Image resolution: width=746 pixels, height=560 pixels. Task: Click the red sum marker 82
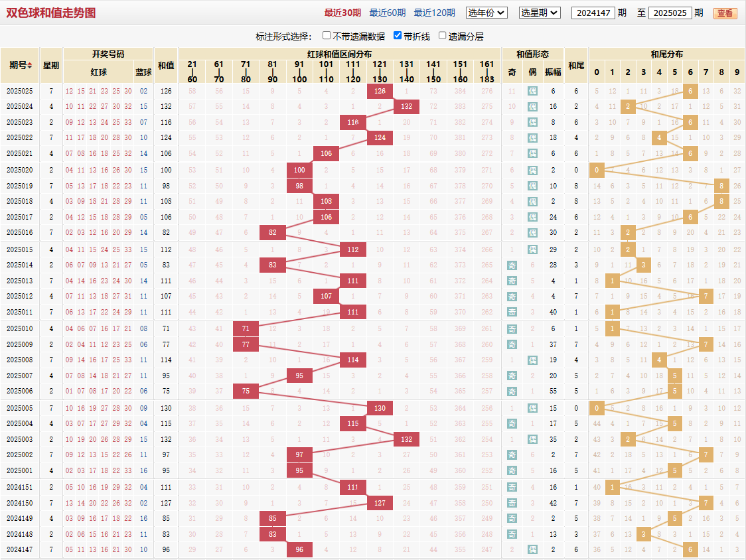[x=273, y=233]
